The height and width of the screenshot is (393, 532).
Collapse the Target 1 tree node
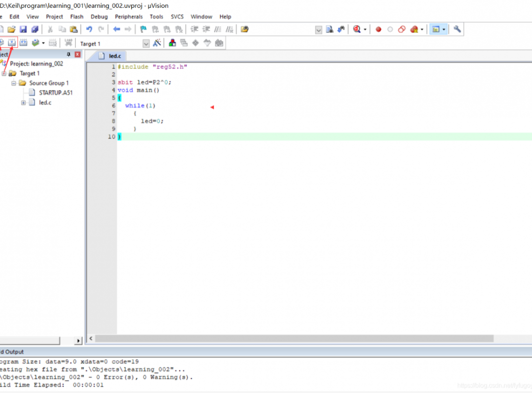[x=4, y=73]
